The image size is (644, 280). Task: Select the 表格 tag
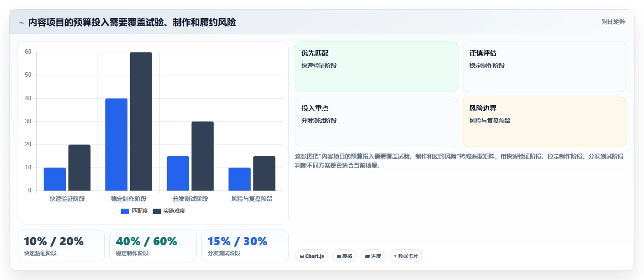tap(344, 256)
